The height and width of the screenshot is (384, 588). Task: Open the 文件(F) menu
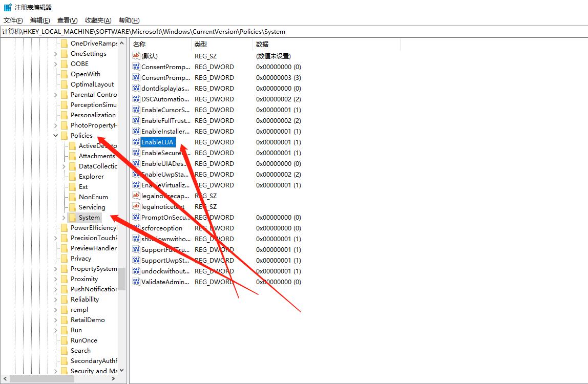coord(13,20)
